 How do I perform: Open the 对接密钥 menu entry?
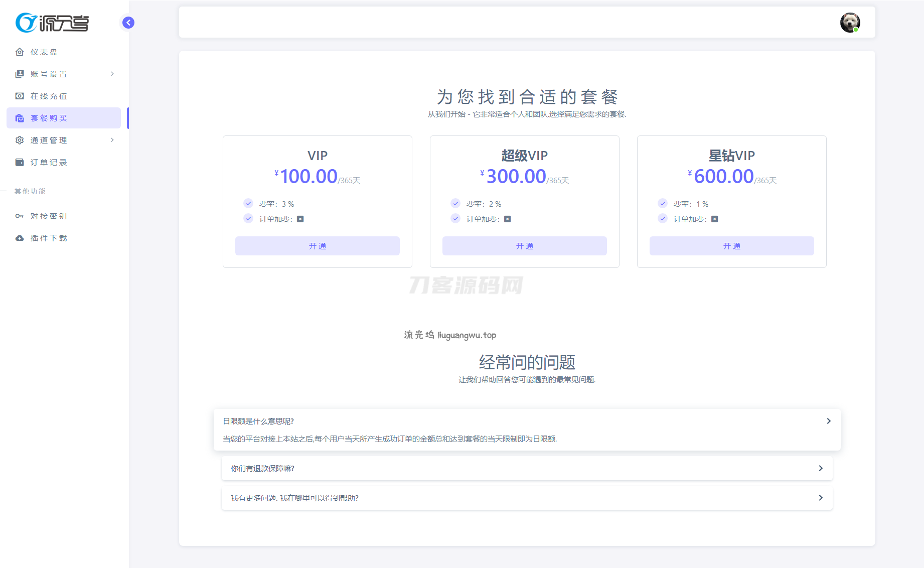(x=49, y=216)
